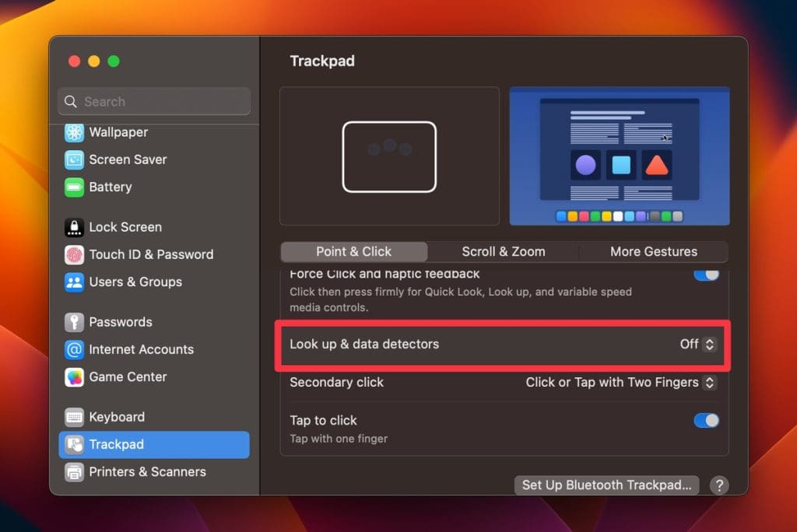Click the Screen Saver sidebar icon
The height and width of the screenshot is (532, 797).
[x=74, y=159]
